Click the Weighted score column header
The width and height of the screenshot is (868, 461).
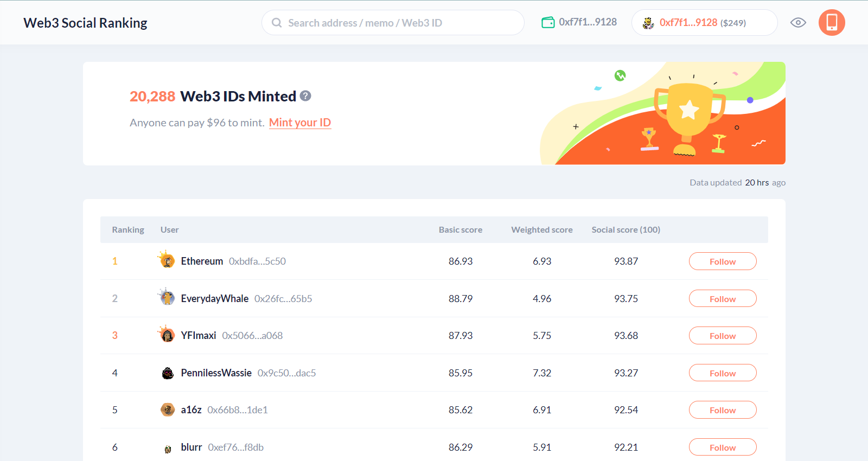[542, 230]
